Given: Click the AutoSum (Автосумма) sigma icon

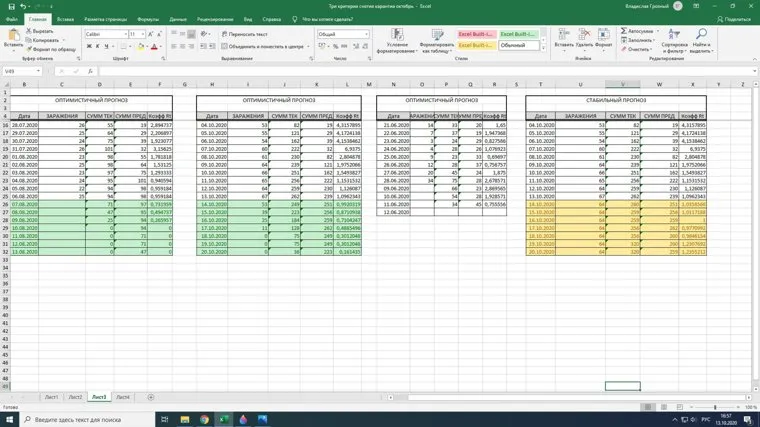Looking at the screenshot, I should tap(624, 31).
